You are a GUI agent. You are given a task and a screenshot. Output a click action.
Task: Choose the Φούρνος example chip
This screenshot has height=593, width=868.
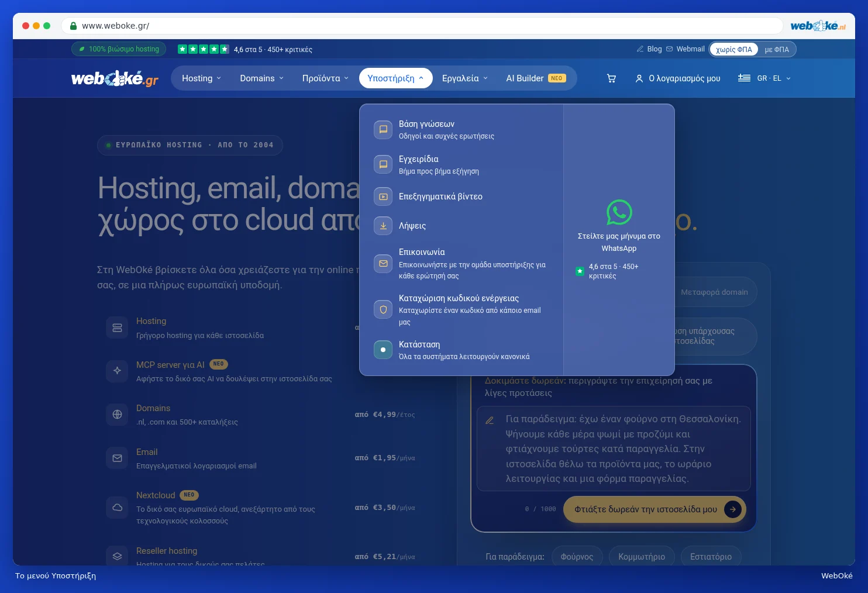coord(577,557)
